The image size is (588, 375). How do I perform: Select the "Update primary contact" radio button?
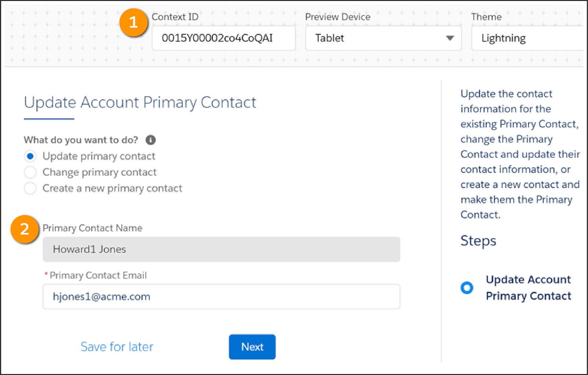click(30, 156)
